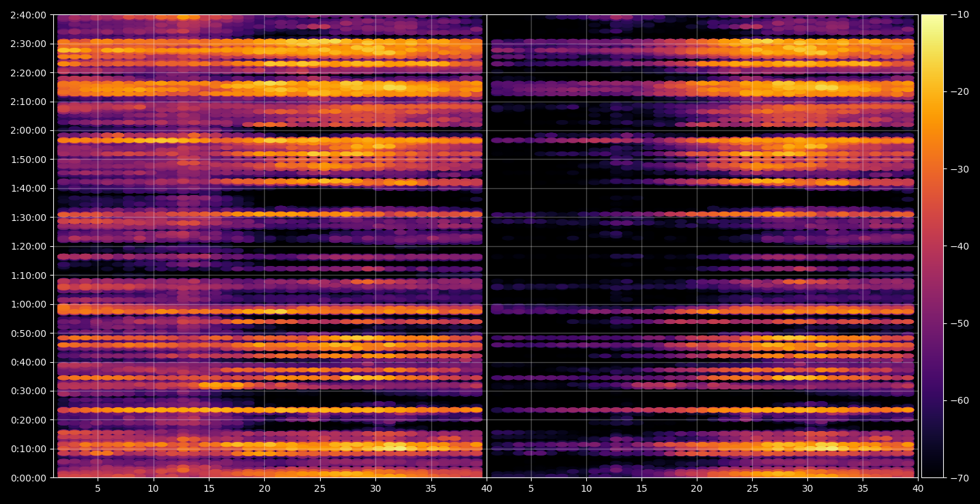Click the −30 colorbar tick label
This screenshot has height=504, width=980.
point(960,169)
